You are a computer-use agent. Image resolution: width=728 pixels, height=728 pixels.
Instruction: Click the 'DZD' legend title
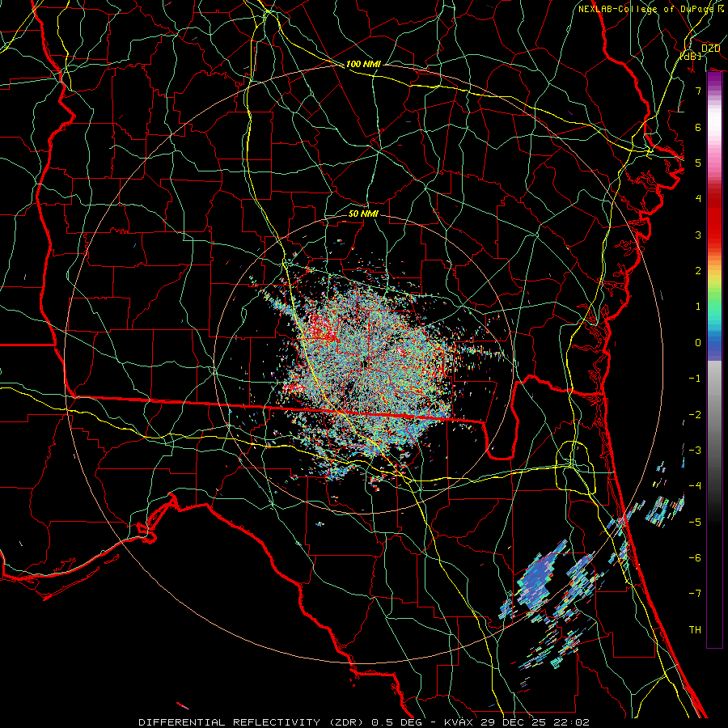(710, 49)
